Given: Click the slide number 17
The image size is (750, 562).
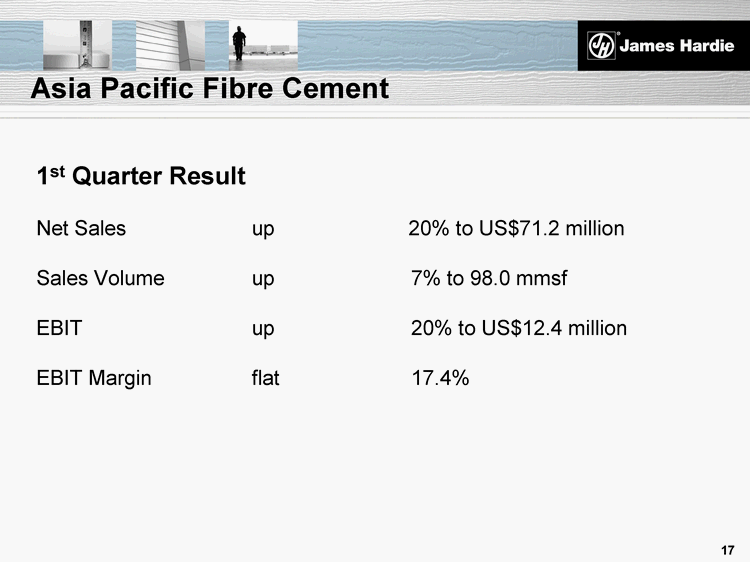Looking at the screenshot, I should [727, 550].
